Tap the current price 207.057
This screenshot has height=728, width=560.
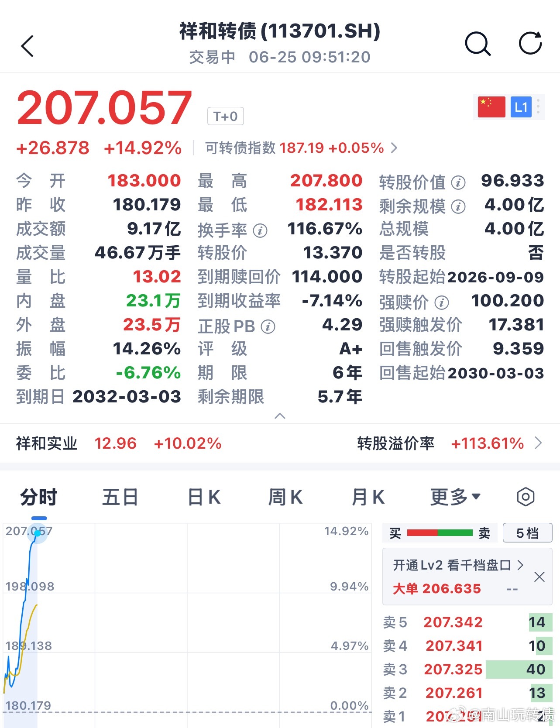(x=104, y=107)
